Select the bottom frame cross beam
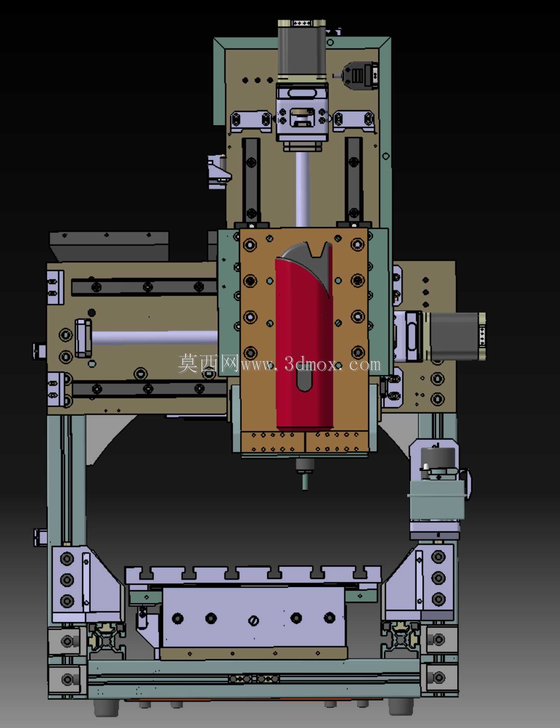 254,679
